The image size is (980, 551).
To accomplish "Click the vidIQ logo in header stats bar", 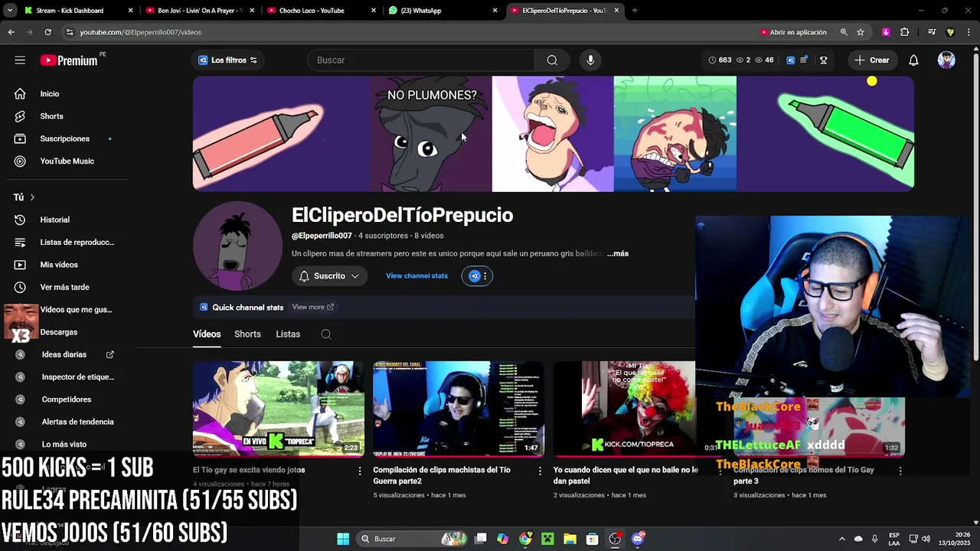I will [791, 60].
